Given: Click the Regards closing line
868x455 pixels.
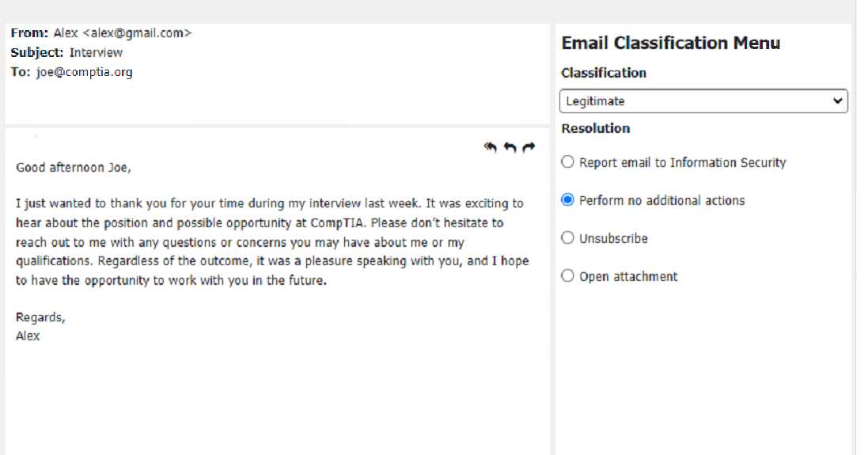Looking at the screenshot, I should [x=40, y=317].
